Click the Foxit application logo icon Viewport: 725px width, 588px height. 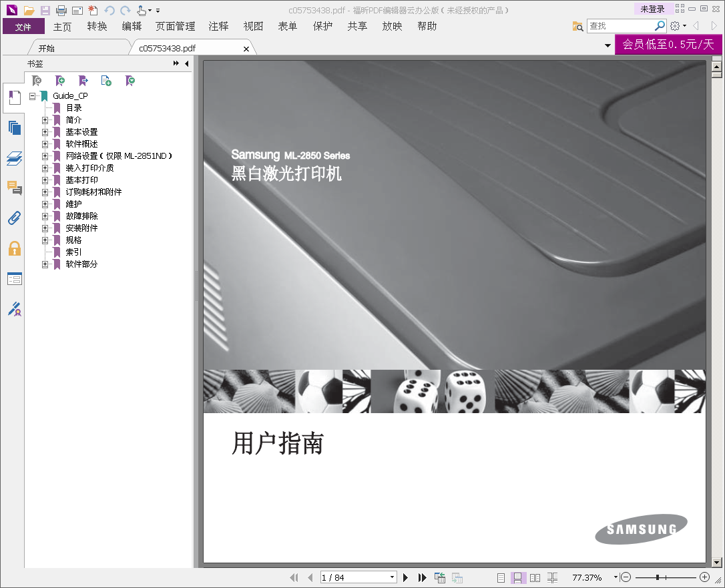click(x=12, y=9)
